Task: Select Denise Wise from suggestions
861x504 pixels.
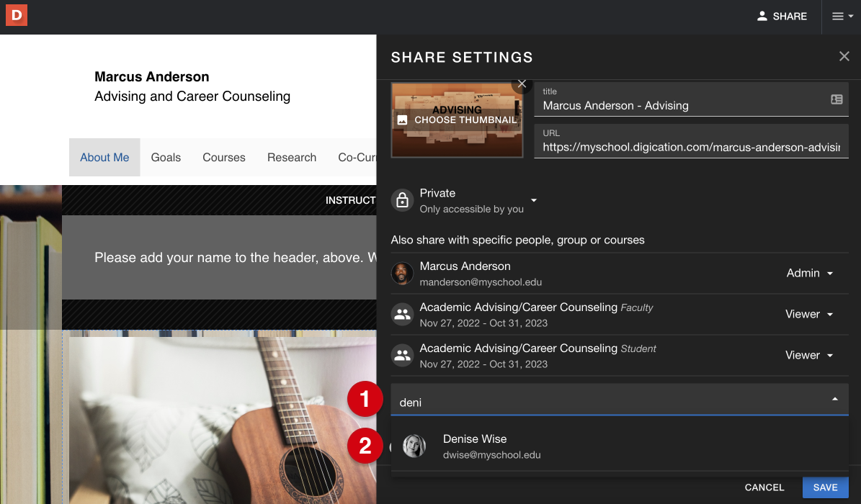Action: [620, 446]
